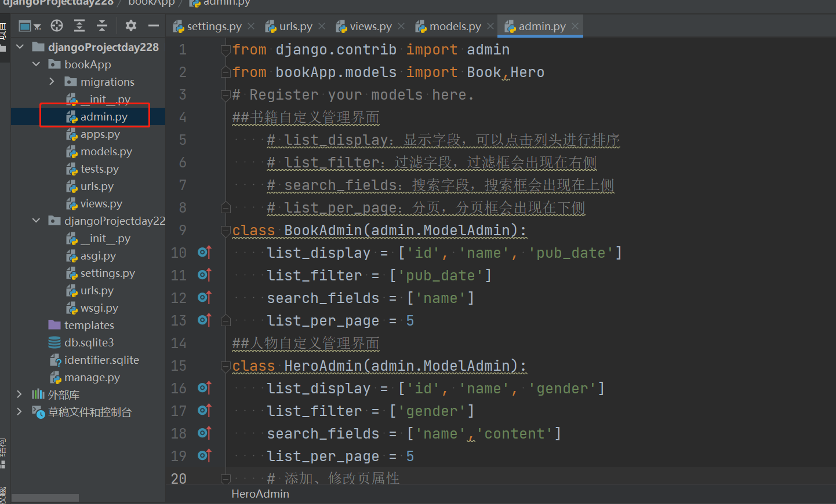
Task: Collapse the djangoProjectday228 root folder
Action: coord(20,47)
